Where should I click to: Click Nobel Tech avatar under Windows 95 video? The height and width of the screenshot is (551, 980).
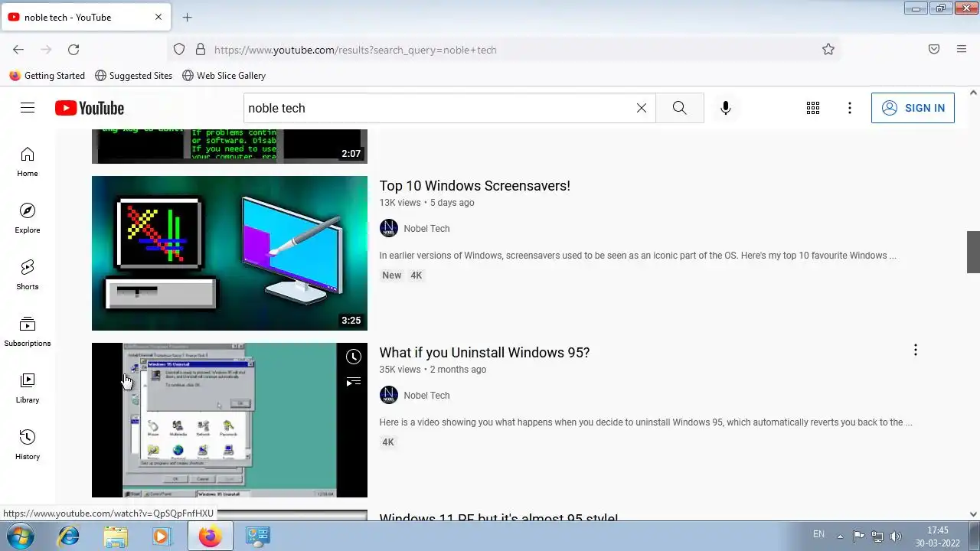(389, 395)
